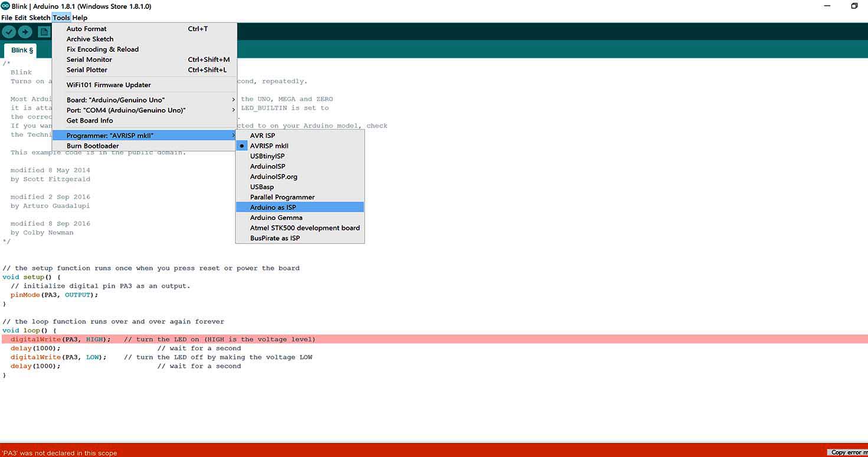
Task: Open the File menu
Action: pyautogui.click(x=6, y=18)
